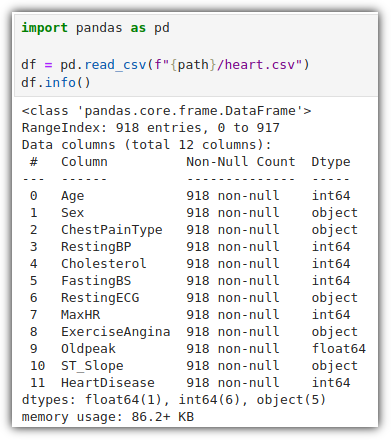
Task: Click the Non-Null Count header text
Action: (x=241, y=162)
